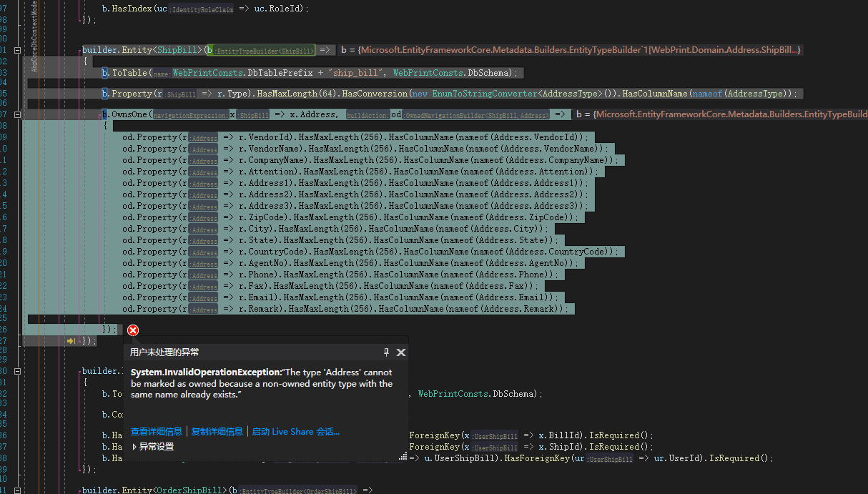Click the name: inline hint on the ToTable line
This screenshot has width=868, height=494.
tap(165, 72)
